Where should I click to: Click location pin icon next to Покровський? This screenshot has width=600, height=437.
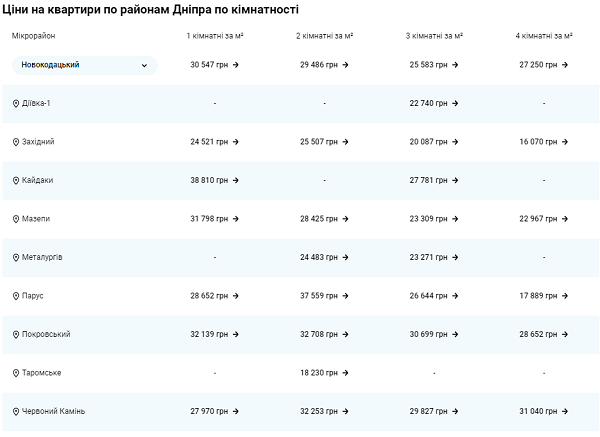tap(16, 334)
